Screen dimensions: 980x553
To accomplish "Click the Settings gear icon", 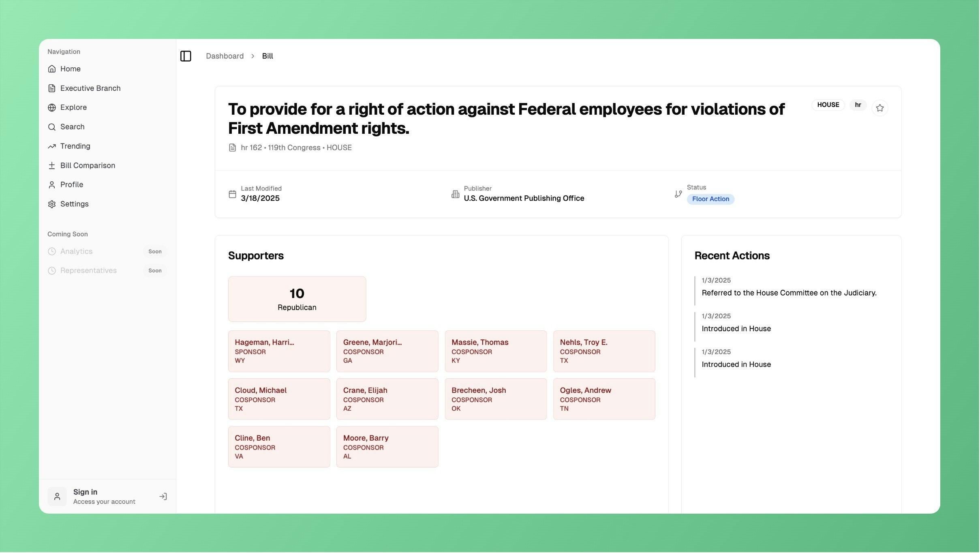I will point(52,204).
